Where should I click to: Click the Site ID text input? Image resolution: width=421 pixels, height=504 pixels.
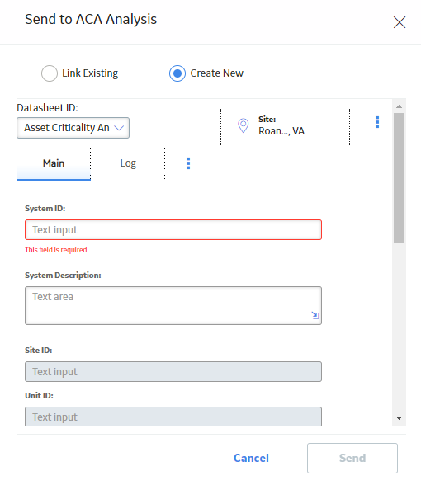(173, 371)
